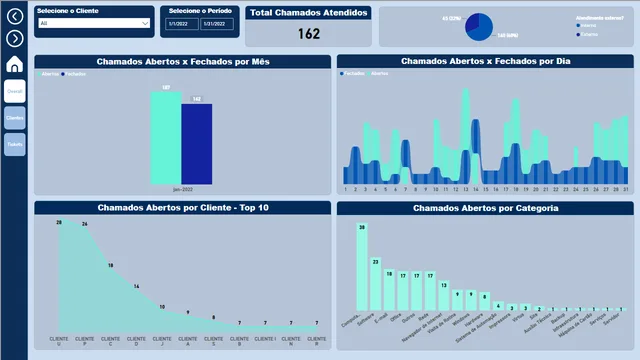This screenshot has height=360, width=640.
Task: Click the CLIENTE S axis label
Action: click(x=213, y=342)
